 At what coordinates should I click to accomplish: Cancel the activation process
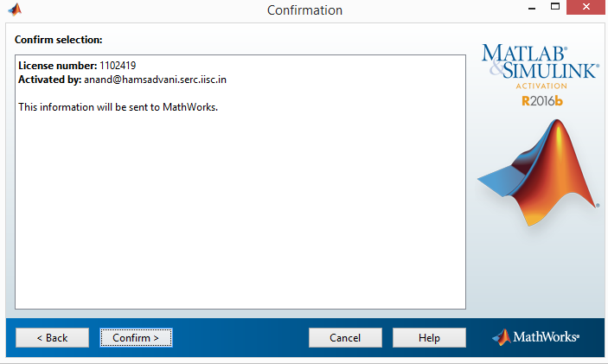[x=345, y=337]
